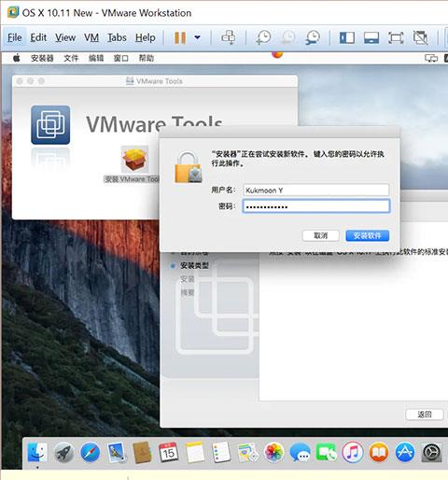Open iBooks from the Dock

[x=379, y=452]
